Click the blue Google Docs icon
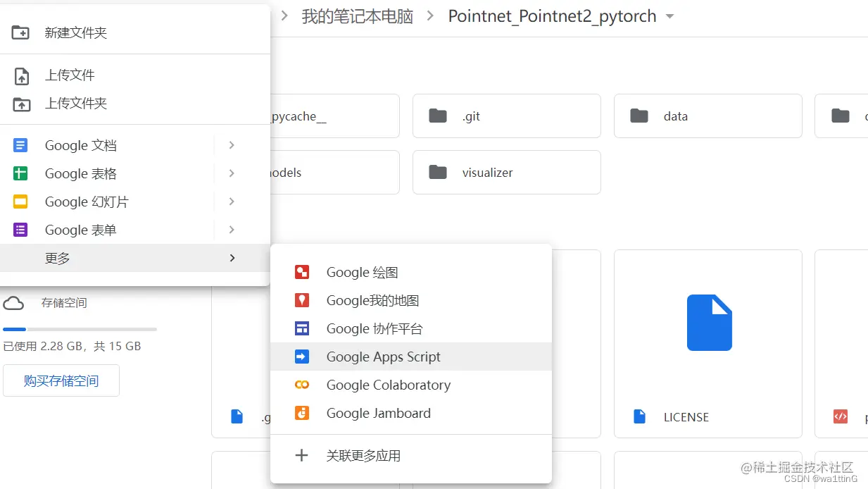Image resolution: width=868 pixels, height=489 pixels. pos(20,146)
